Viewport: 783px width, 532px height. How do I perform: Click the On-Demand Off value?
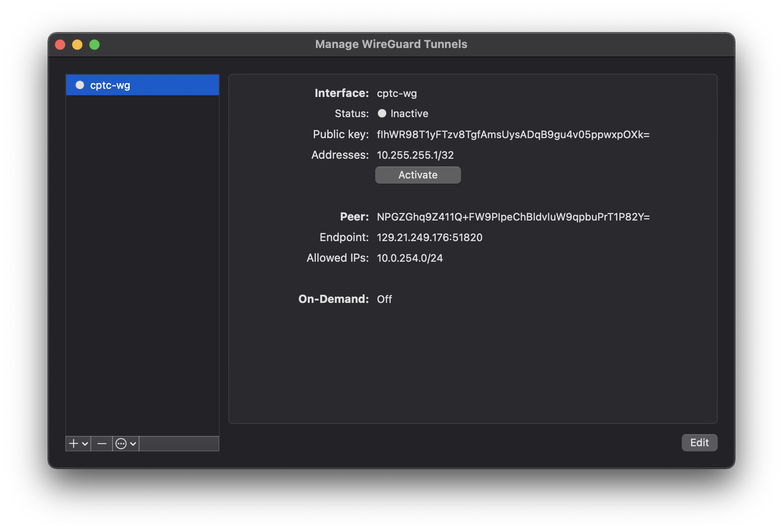[384, 299]
